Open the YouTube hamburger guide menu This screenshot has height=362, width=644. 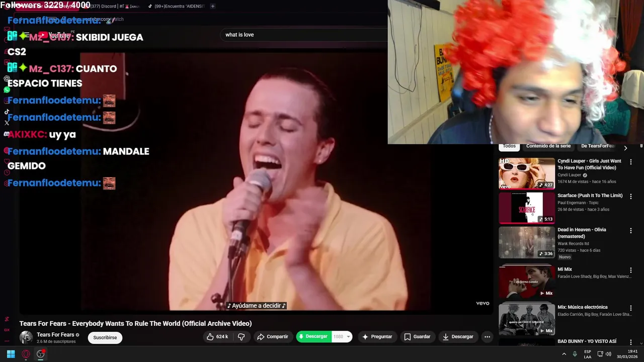tap(27, 35)
